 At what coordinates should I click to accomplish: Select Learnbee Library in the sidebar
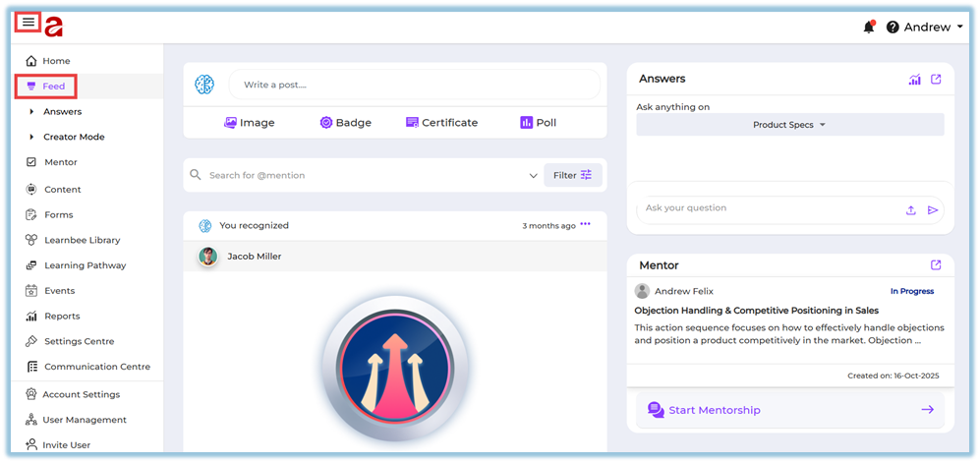point(81,240)
